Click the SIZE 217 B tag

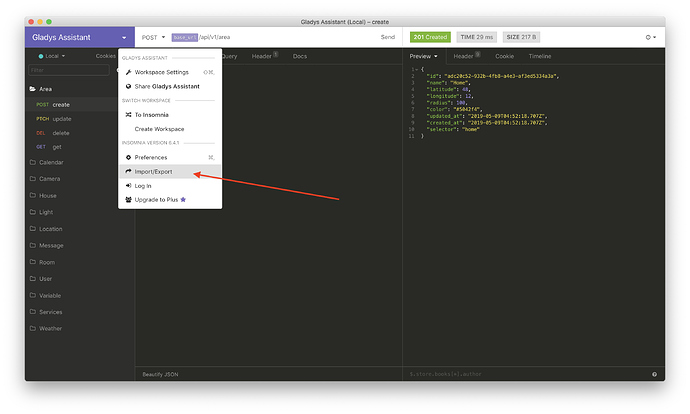tap(521, 37)
